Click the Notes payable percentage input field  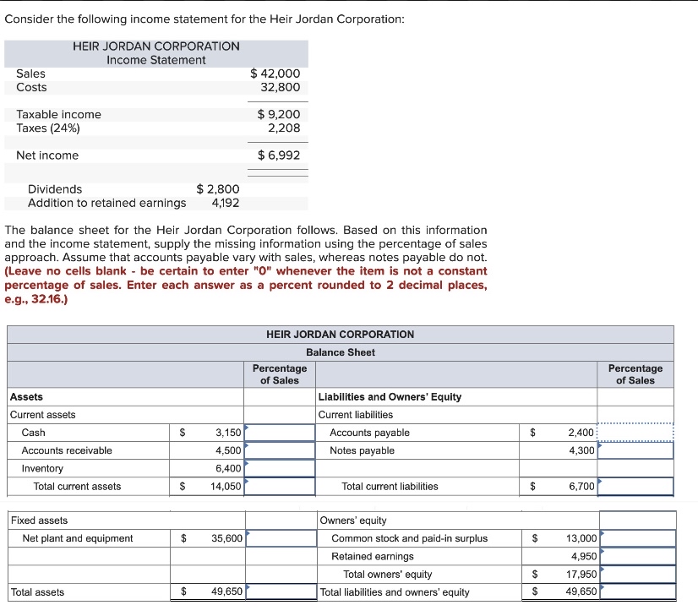pos(635,450)
